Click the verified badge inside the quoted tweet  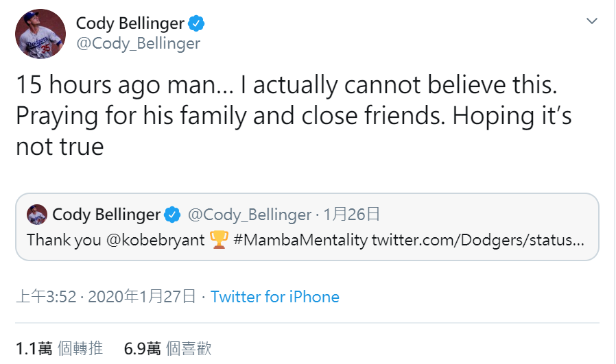172,215
